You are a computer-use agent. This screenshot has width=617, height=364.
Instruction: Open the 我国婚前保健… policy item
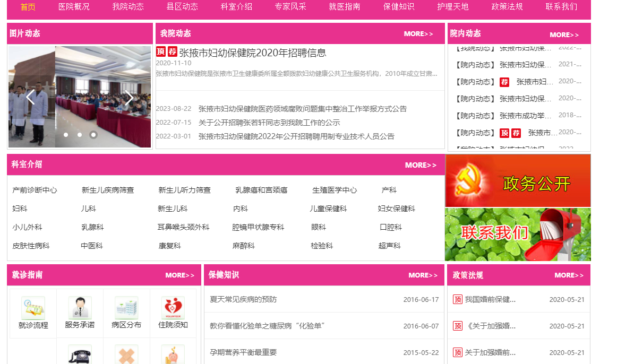490,300
